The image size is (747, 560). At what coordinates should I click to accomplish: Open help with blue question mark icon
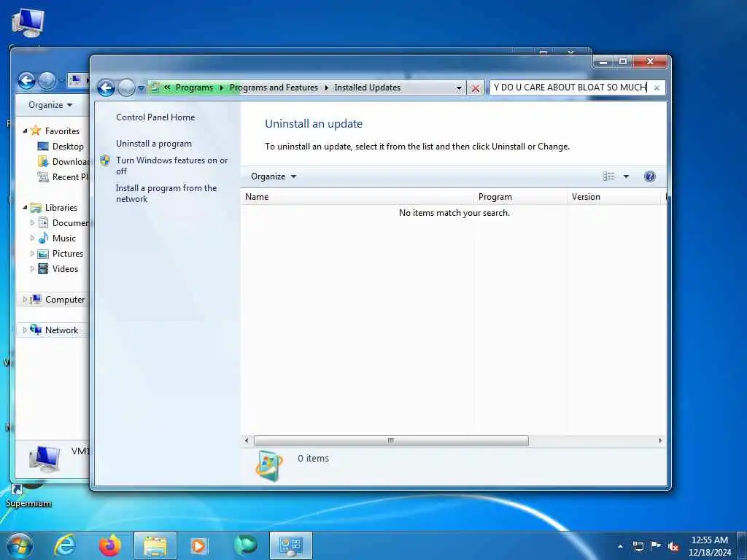pos(649,176)
